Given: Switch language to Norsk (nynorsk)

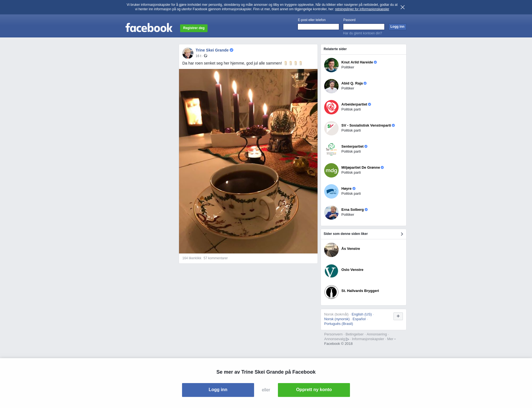Looking at the screenshot, I should [337, 319].
